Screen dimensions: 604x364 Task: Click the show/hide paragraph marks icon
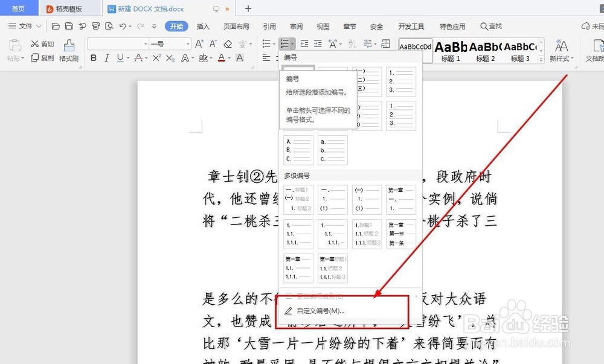pos(368,44)
